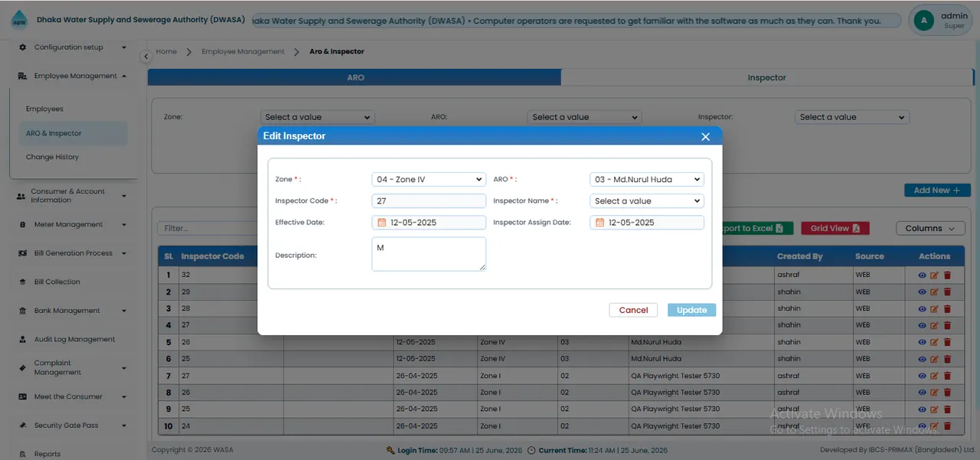
Task: Go to Home in the breadcrumb
Action: click(x=166, y=51)
